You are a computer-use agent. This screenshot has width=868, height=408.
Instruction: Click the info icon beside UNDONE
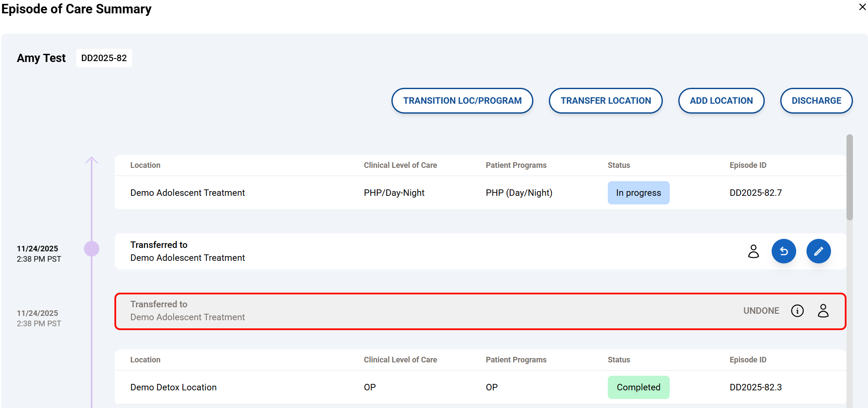click(x=797, y=311)
